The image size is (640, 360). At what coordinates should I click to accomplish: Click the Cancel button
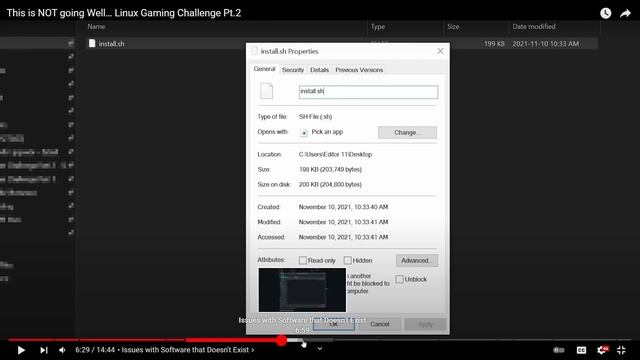[380, 324]
